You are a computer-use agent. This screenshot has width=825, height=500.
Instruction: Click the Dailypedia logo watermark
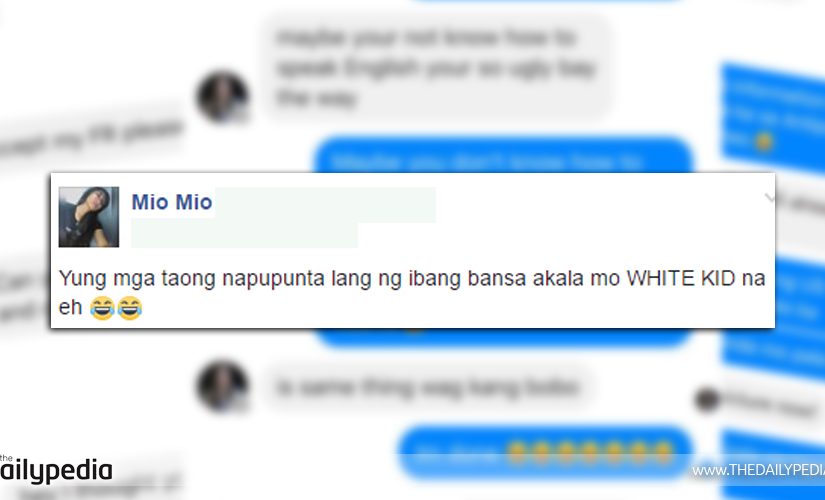click(56, 468)
